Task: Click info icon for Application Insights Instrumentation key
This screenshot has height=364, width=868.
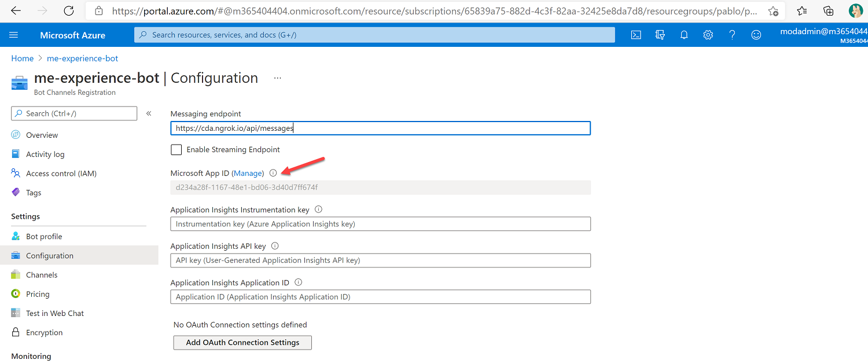Action: point(318,209)
